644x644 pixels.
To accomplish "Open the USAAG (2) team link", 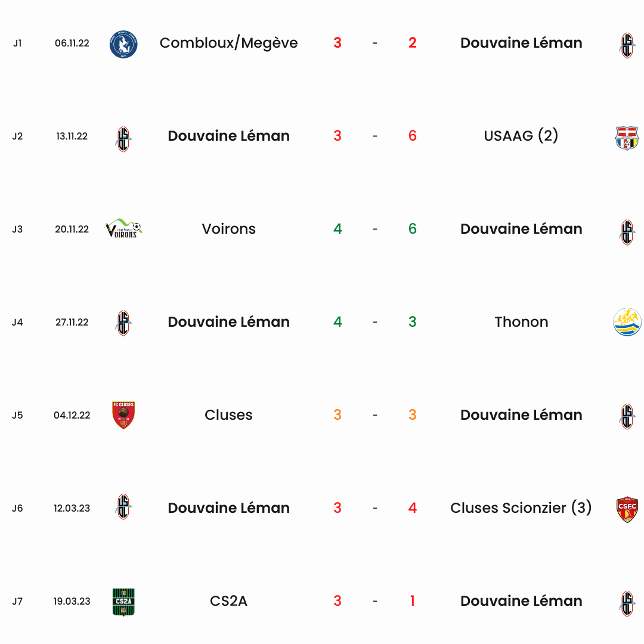I will click(x=521, y=136).
